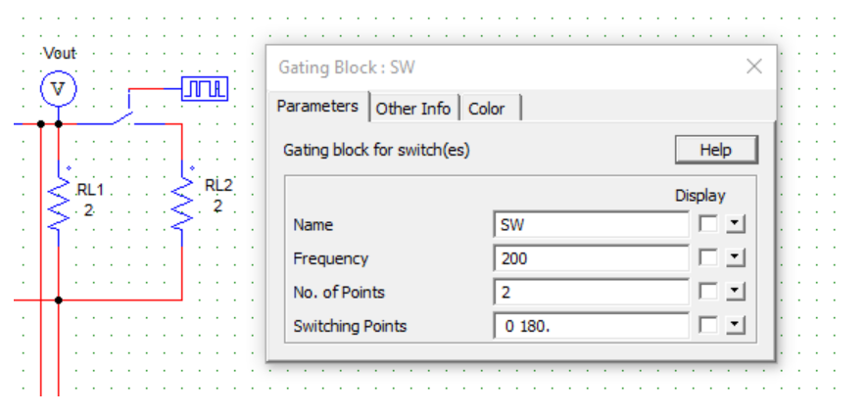Viewport: 868px width, 414px height.
Task: Toggle display checkbox for Switching Points
Action: pyautogui.click(x=708, y=326)
